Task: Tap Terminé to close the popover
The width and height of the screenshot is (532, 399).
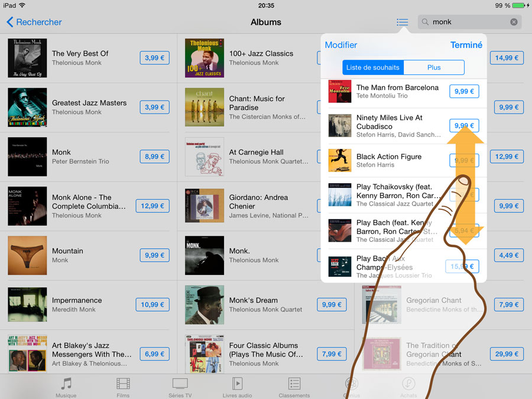Action: pyautogui.click(x=466, y=45)
